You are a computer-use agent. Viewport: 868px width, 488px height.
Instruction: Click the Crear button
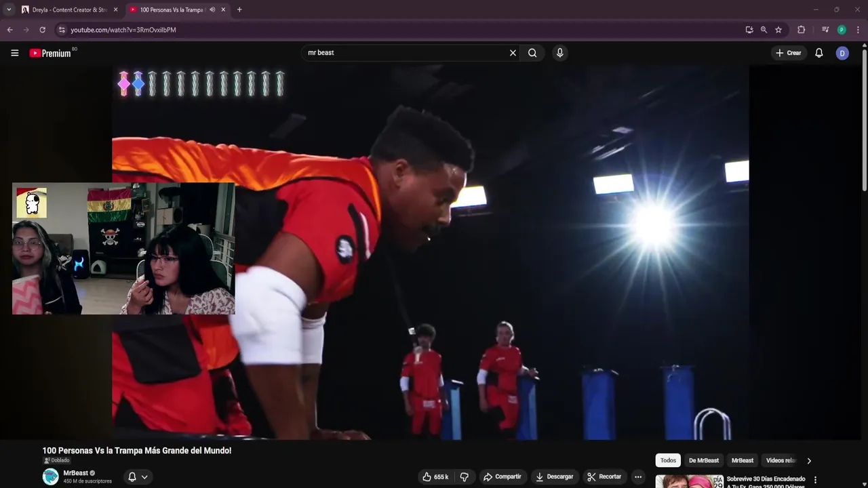tap(789, 53)
